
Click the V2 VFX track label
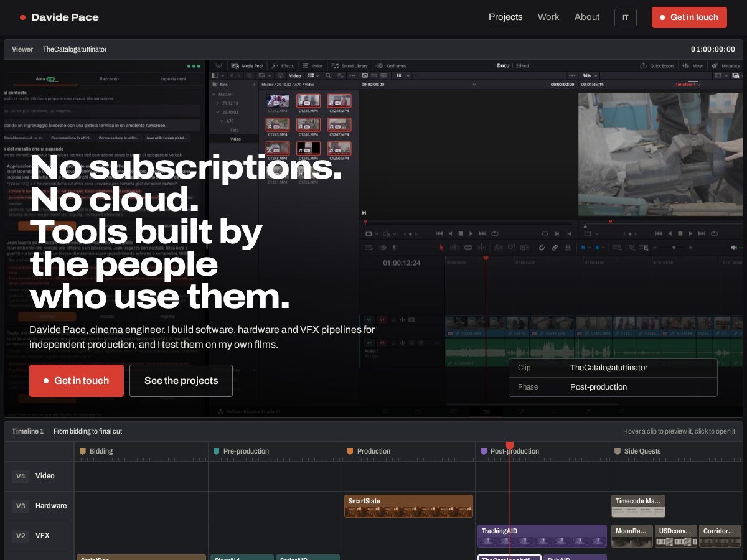(39, 536)
